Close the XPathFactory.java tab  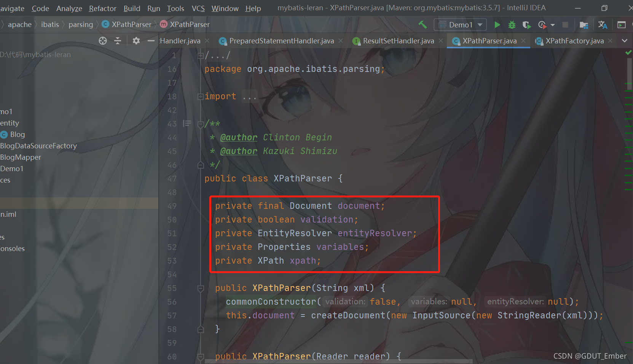610,41
